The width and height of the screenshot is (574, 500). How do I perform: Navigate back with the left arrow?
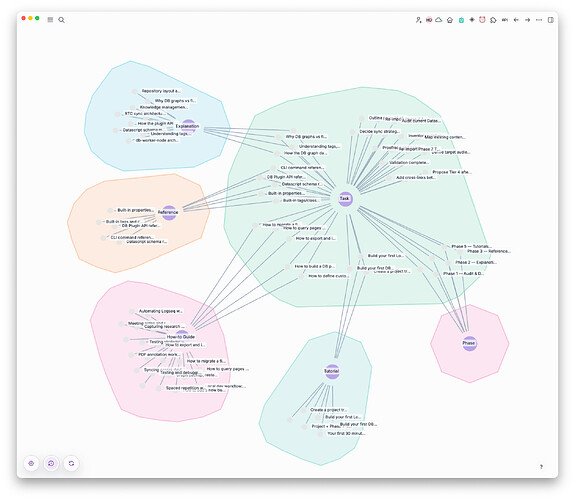tap(516, 20)
